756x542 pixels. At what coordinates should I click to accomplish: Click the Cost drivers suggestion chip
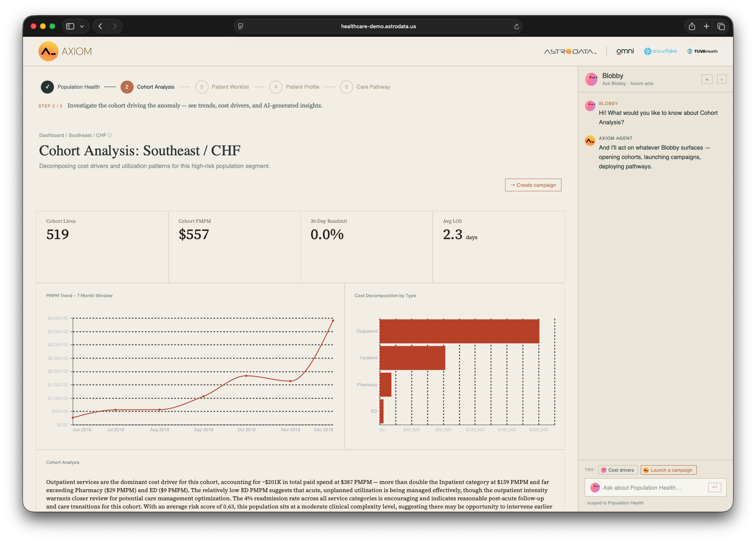coord(617,470)
